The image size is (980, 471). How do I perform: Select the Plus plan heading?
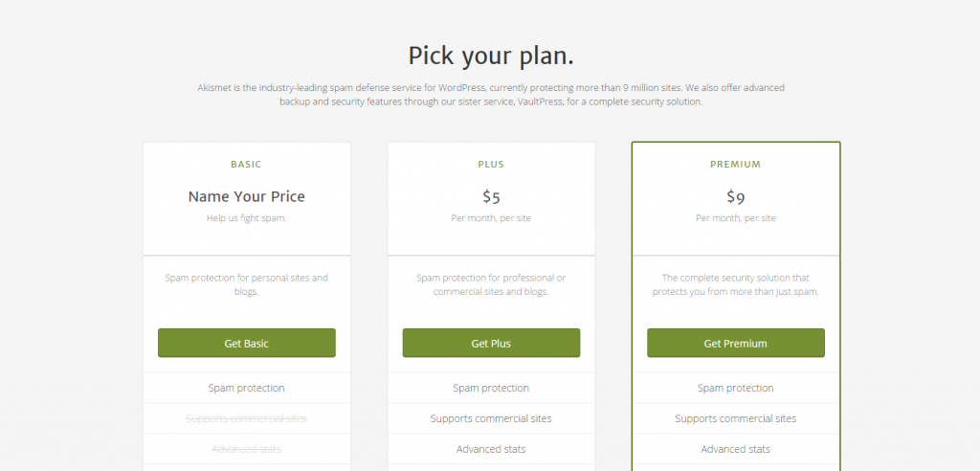[491, 165]
